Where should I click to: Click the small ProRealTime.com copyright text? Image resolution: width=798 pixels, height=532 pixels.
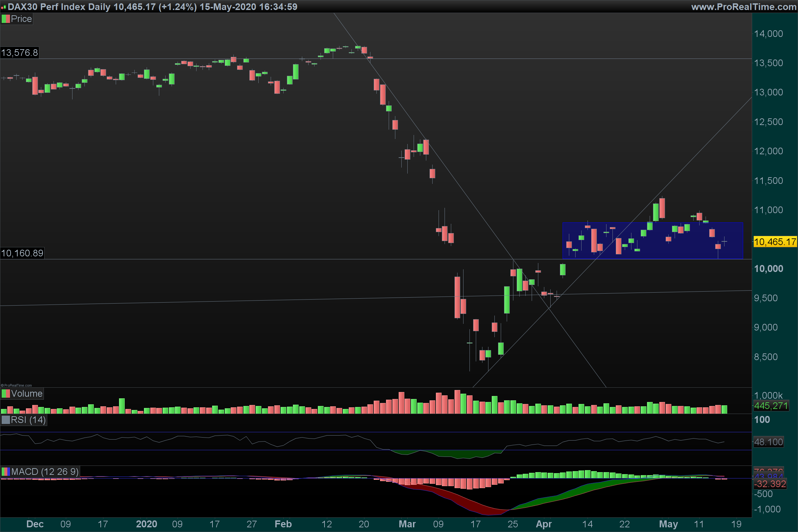16,385
